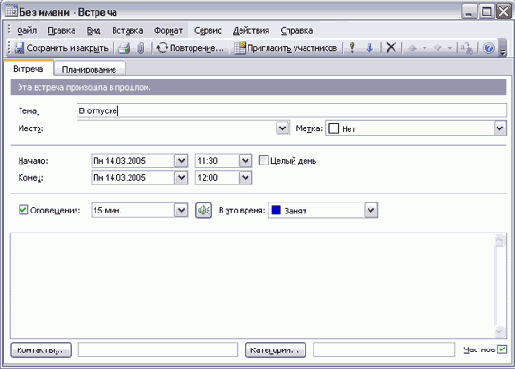The image size is (515, 369).
Task: Open the Edit menu
Action: coord(61,31)
